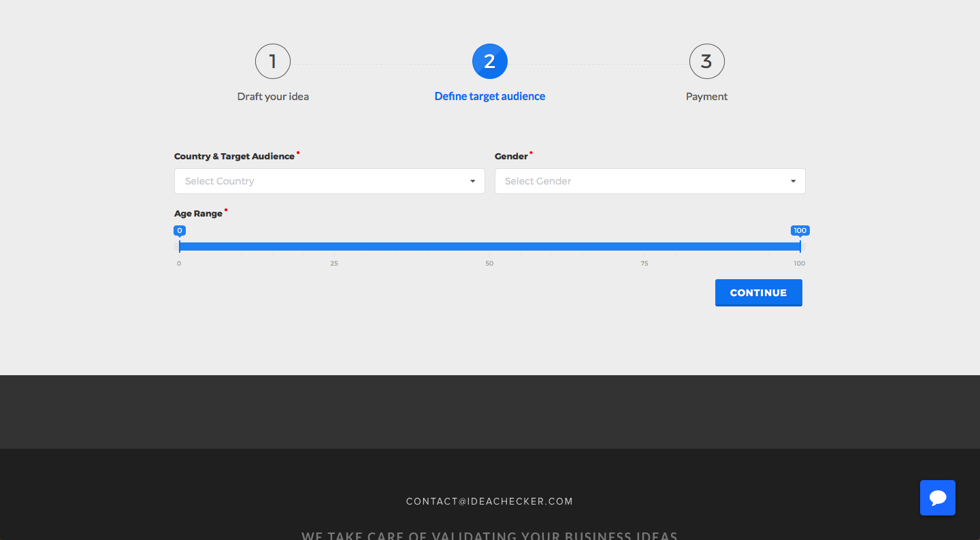Open the Select Gender dropdown
Screen dimensions: 980x540
pyautogui.click(x=650, y=181)
